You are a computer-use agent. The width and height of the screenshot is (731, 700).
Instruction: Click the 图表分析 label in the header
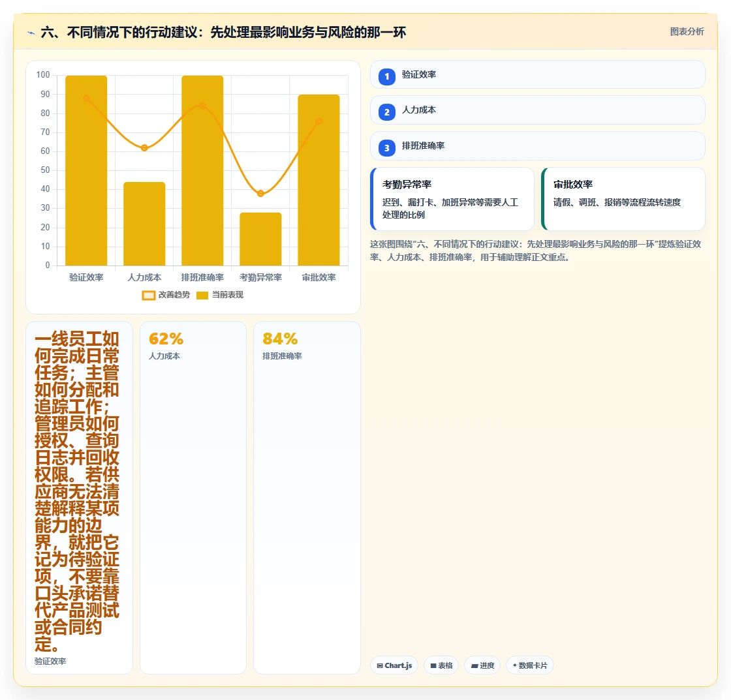tap(687, 32)
